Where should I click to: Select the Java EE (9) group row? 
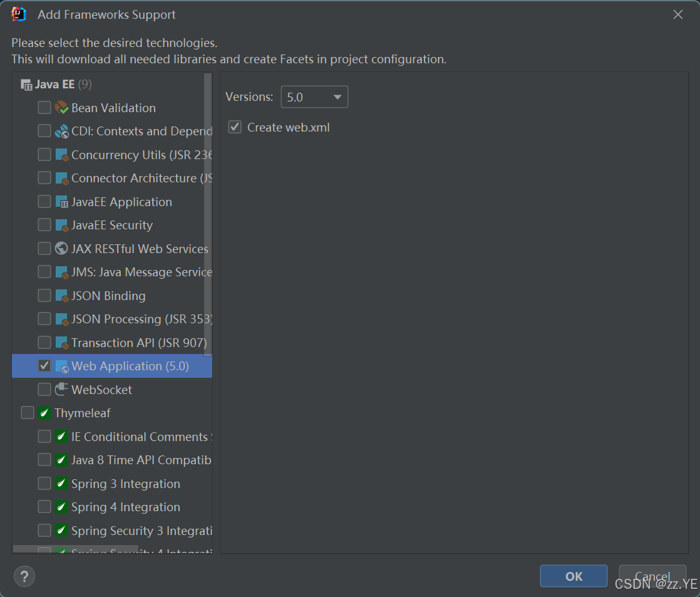[112, 85]
